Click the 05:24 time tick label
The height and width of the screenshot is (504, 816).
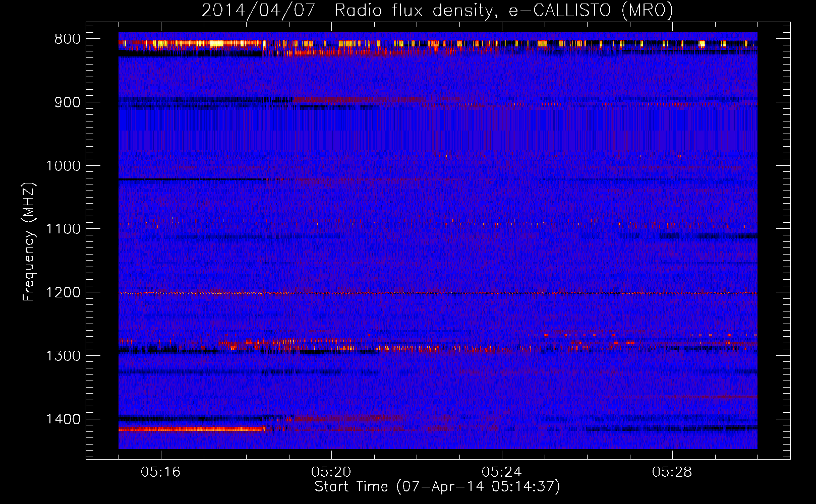(502, 472)
